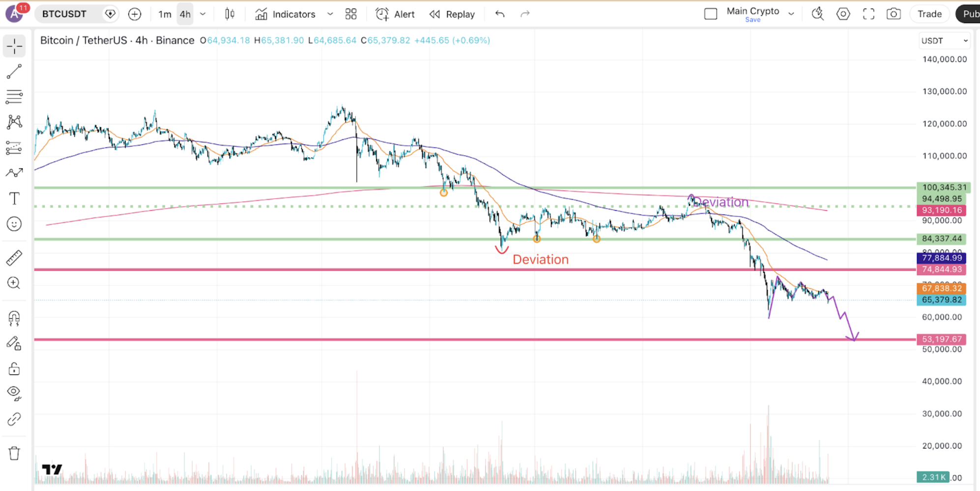Select the trend line drawing tool
The height and width of the screenshot is (491, 980).
click(x=14, y=72)
